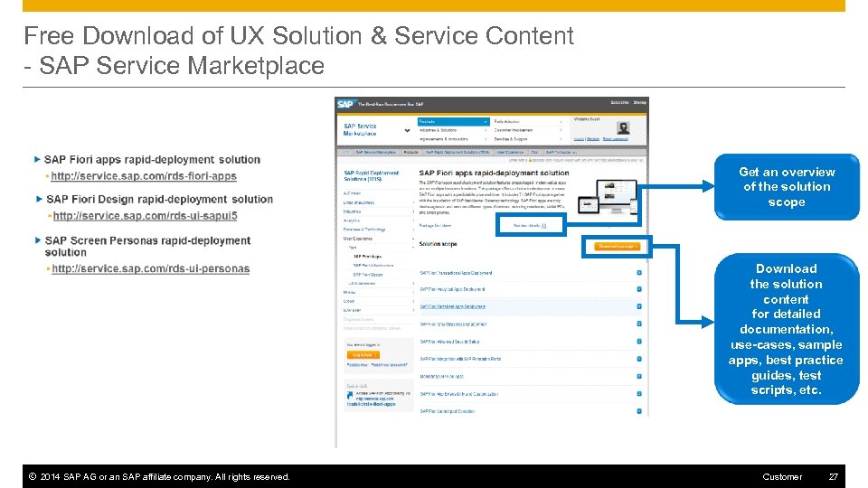Select SAP Fiori Apps sidebar entry
The height and width of the screenshot is (488, 868).
coord(368,256)
